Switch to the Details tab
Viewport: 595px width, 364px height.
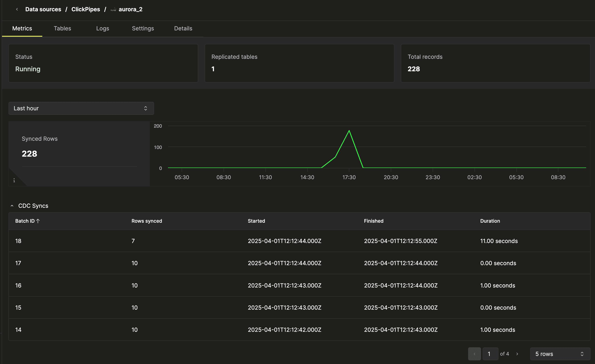(x=183, y=28)
